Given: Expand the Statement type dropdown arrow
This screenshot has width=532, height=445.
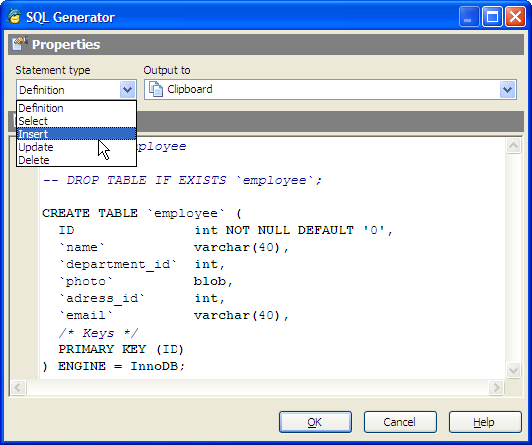Looking at the screenshot, I should [x=127, y=90].
